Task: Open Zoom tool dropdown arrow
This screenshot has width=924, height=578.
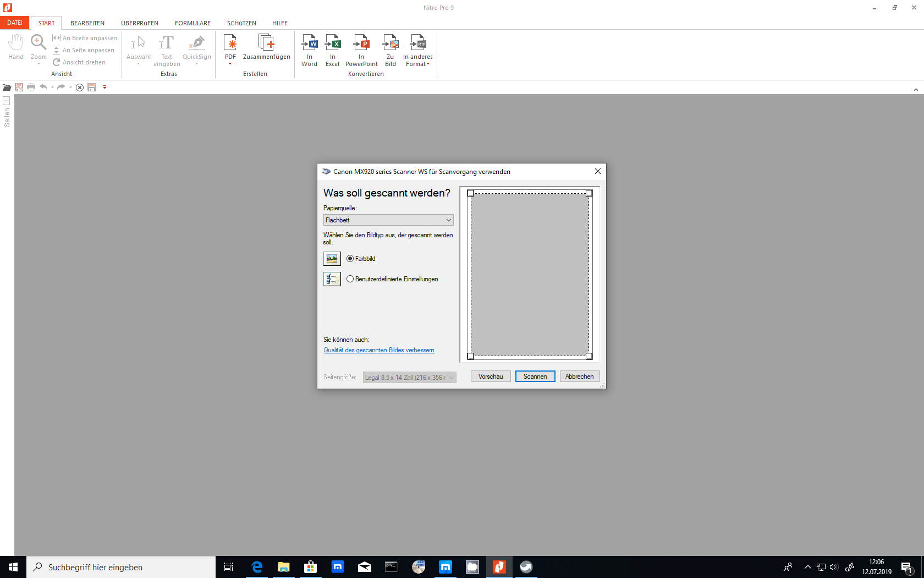Action: (x=38, y=64)
